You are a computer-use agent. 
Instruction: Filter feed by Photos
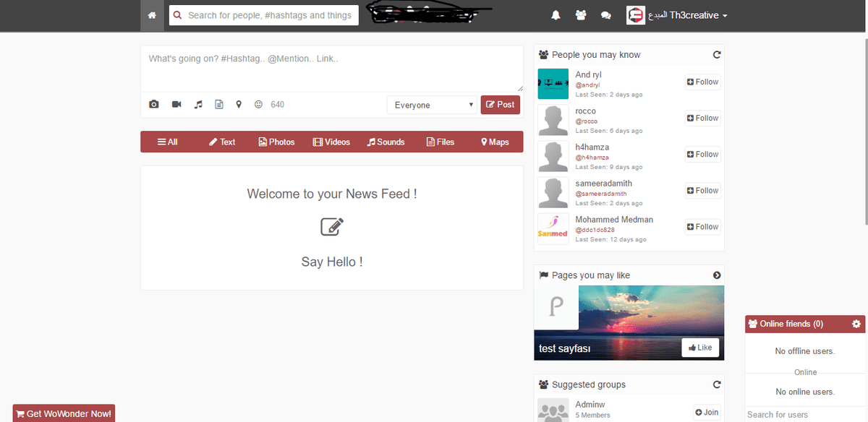(x=276, y=142)
